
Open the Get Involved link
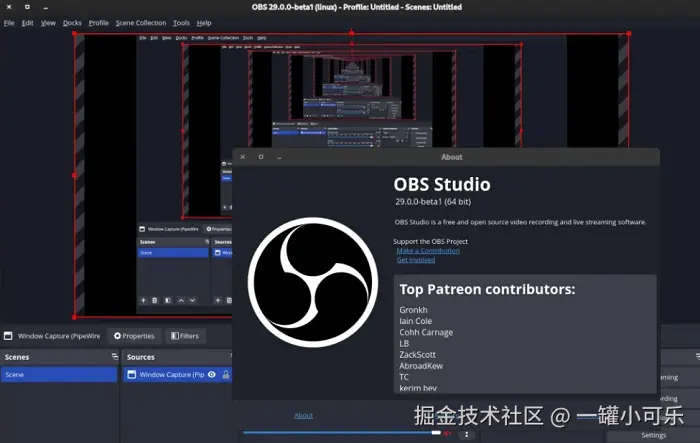point(416,260)
